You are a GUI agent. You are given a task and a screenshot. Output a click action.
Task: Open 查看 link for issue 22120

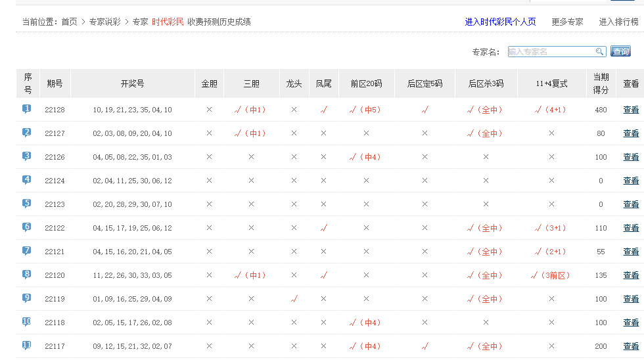(x=630, y=275)
